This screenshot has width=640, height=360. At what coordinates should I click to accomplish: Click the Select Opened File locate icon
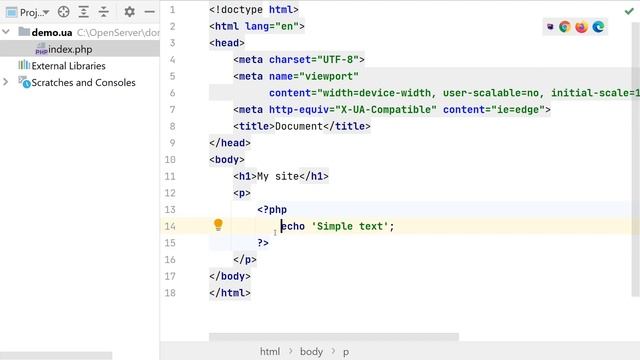point(63,12)
